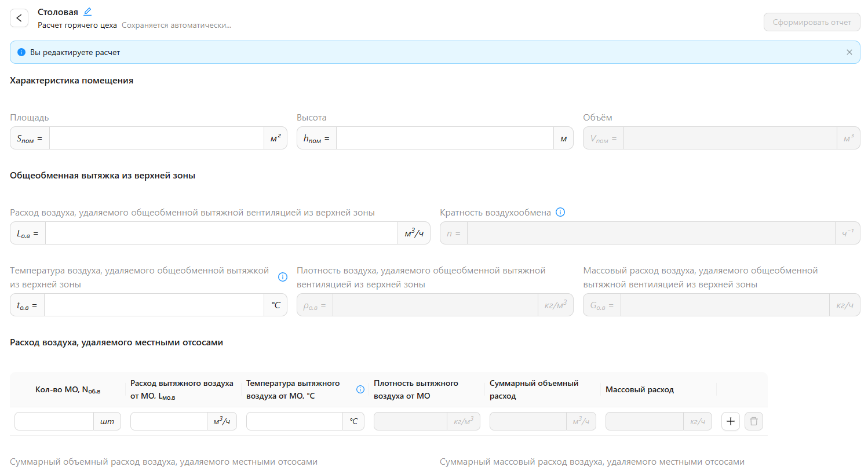Focus the Площадь input field
The image size is (868, 467).
coord(156,138)
